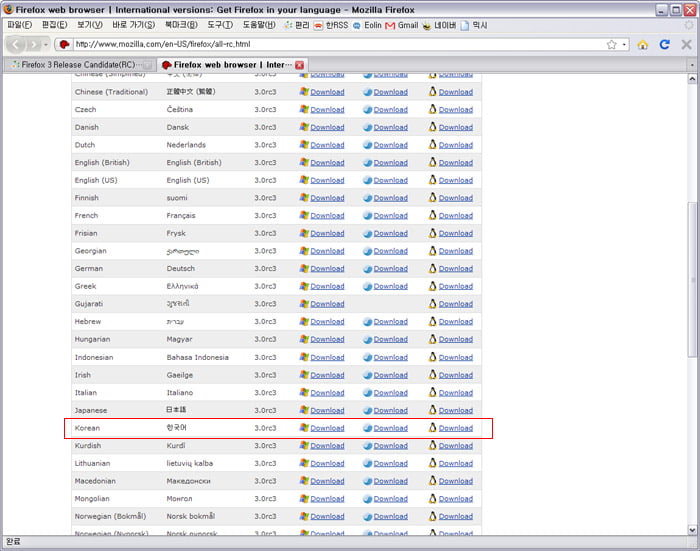Download Indonesian Windows version link
This screenshot has height=551, width=700.
[327, 357]
